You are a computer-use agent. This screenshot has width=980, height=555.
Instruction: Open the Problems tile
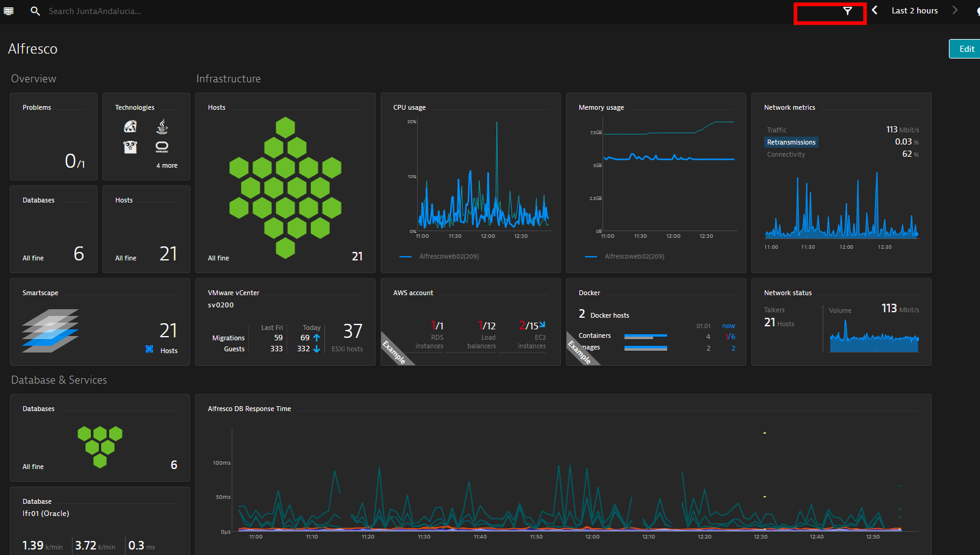pyautogui.click(x=54, y=137)
